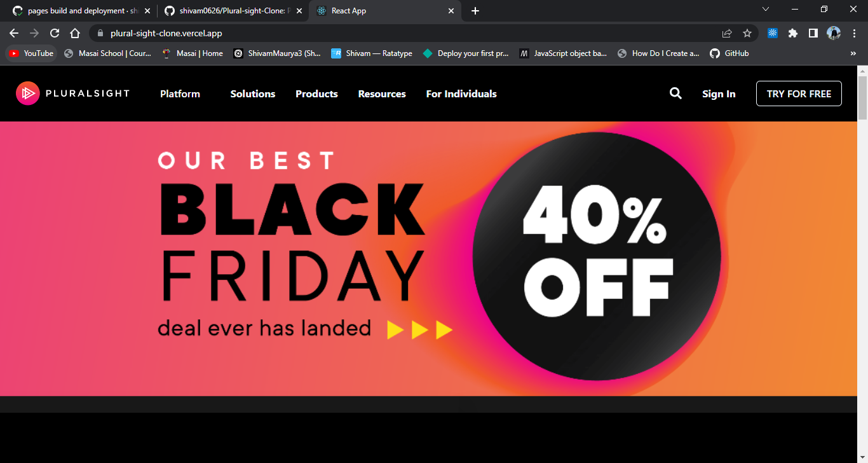868x463 pixels.
Task: Bookmark this page with star icon
Action: point(747,33)
